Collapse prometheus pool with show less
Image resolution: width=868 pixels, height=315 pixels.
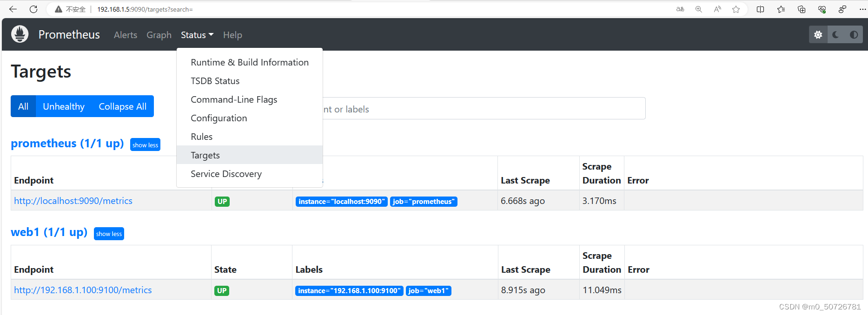[145, 145]
